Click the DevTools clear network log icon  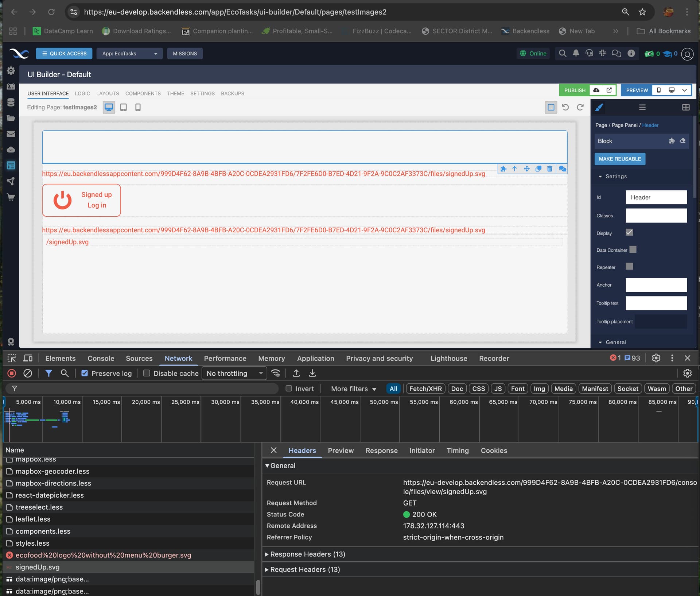28,373
